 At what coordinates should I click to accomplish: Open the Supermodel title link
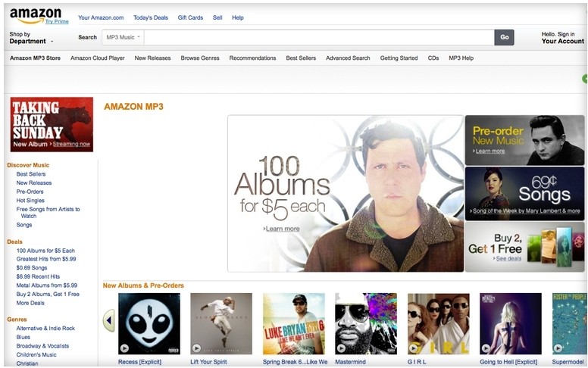568,362
